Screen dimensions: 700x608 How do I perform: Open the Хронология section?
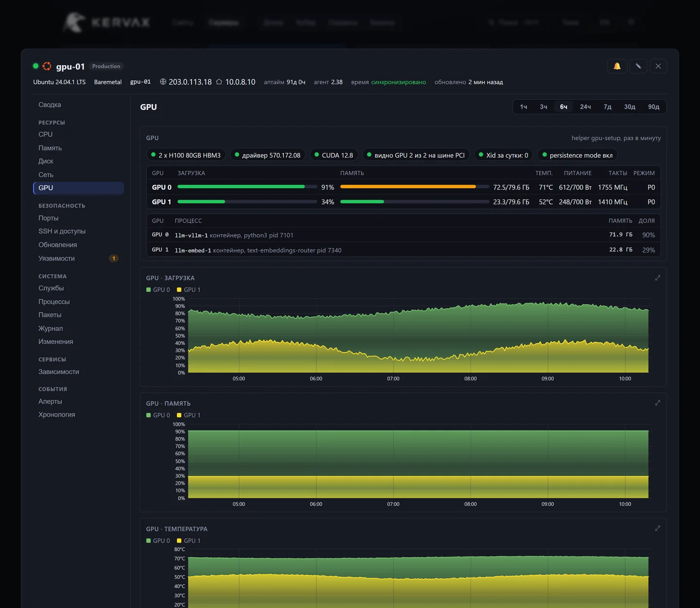tap(79, 414)
